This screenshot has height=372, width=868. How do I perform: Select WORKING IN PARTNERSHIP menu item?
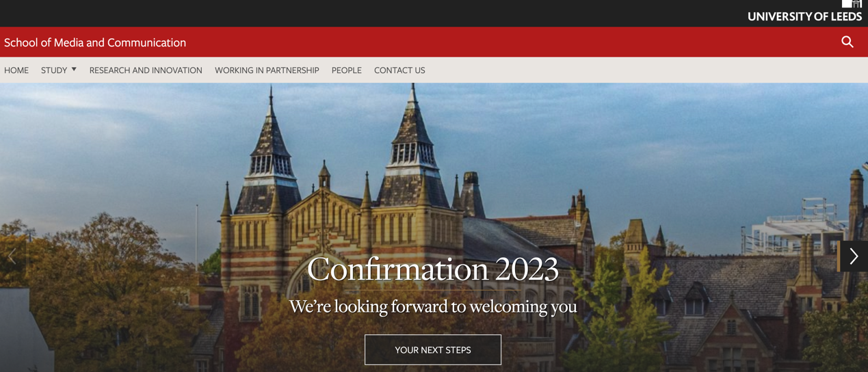(x=267, y=70)
